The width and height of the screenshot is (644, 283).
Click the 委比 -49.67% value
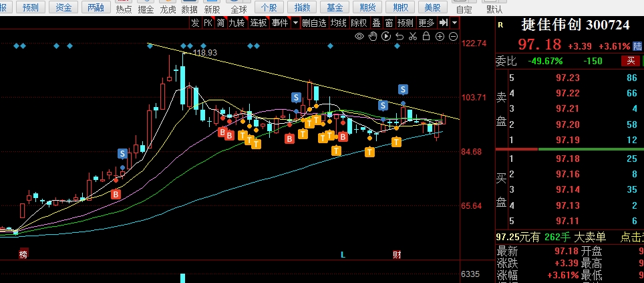point(545,62)
